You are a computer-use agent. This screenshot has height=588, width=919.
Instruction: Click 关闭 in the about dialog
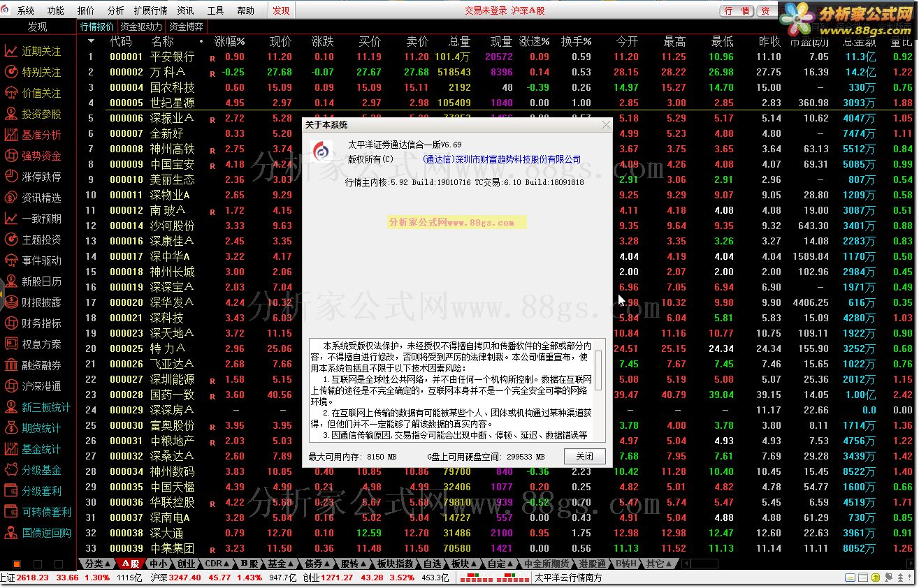585,457
